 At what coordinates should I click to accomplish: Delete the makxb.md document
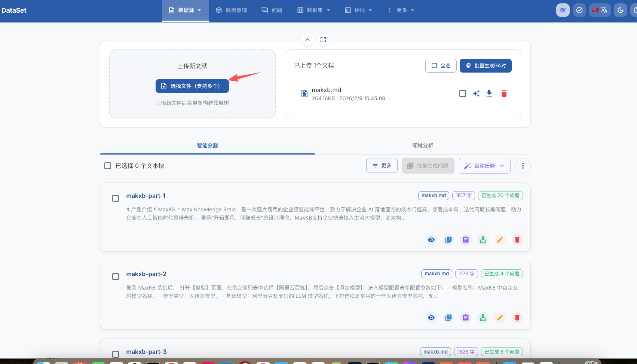(x=504, y=94)
